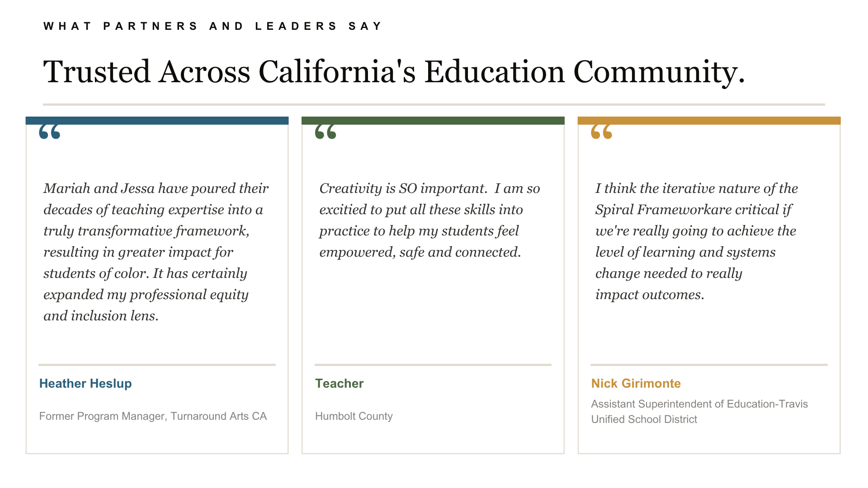Click the divider line under the title

[x=434, y=104]
